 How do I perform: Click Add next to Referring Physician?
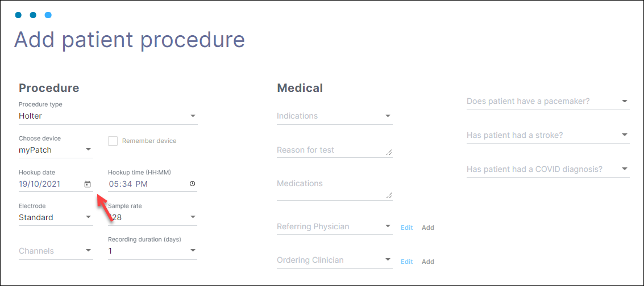[x=428, y=228]
